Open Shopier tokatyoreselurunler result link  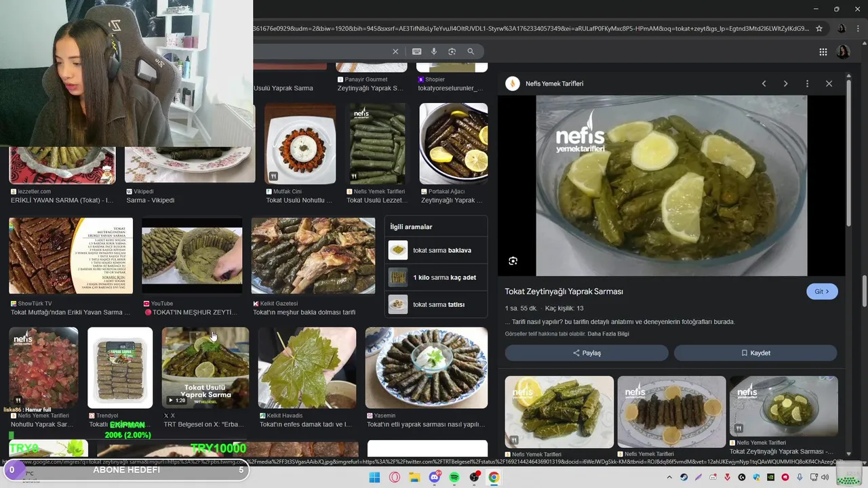tap(450, 88)
